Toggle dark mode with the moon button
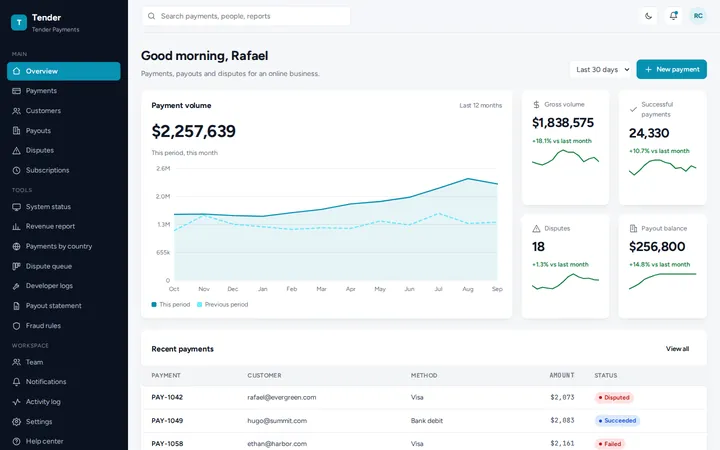Viewport: 720px width, 450px height. pyautogui.click(x=648, y=16)
